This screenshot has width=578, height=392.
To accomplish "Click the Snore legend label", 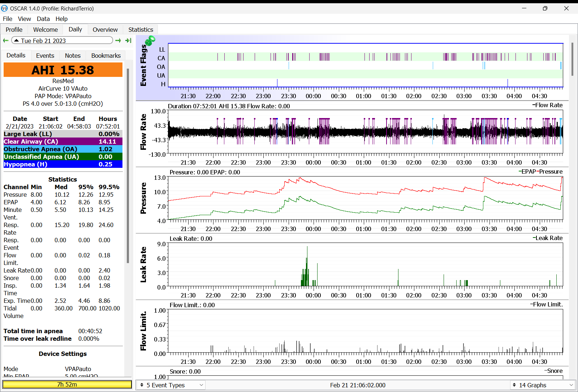I will 554,371.
